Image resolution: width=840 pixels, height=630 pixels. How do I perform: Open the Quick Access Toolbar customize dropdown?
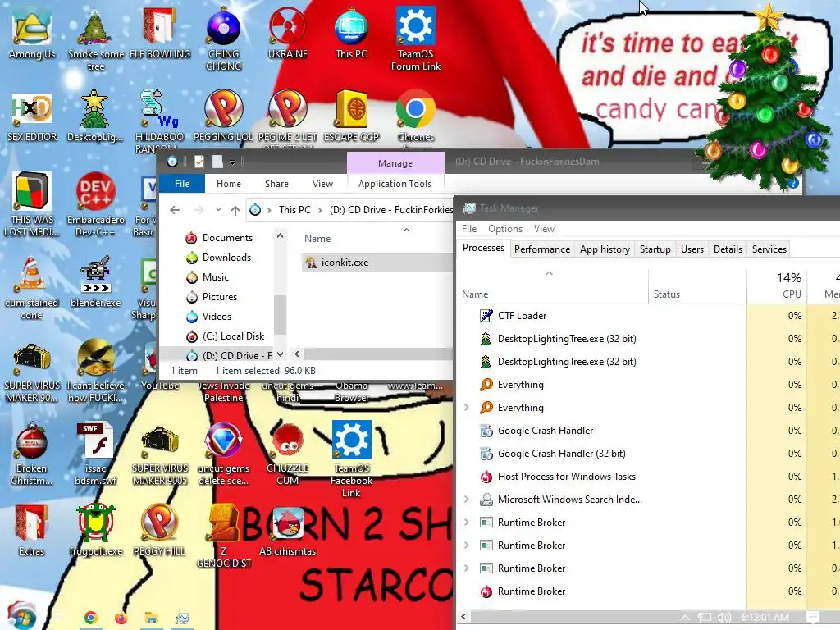[232, 162]
